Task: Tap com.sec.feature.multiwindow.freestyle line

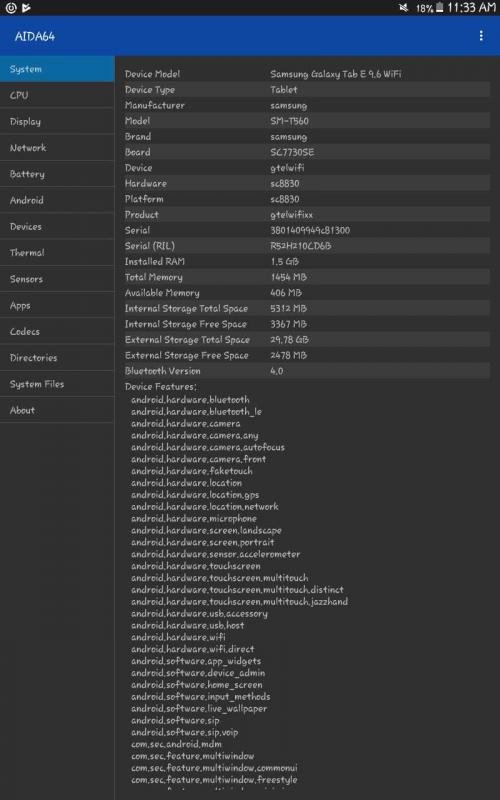Action: coord(214,780)
